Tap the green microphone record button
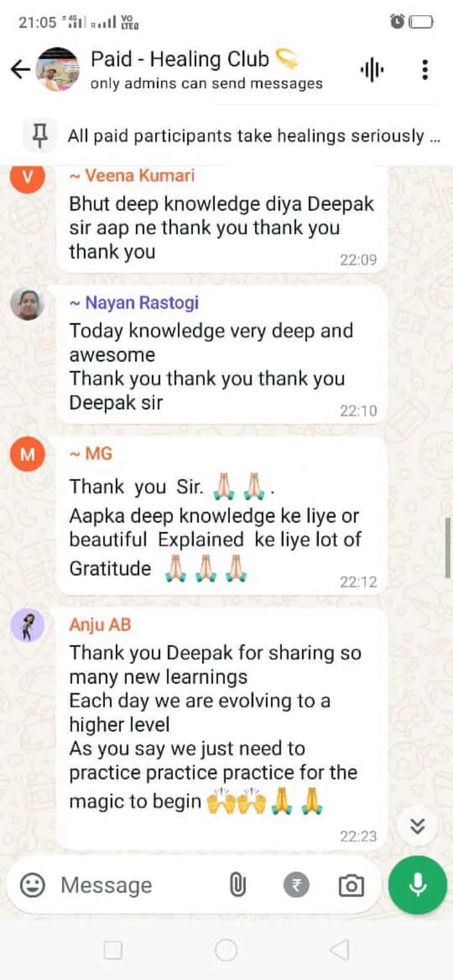453x980 pixels. click(x=418, y=885)
